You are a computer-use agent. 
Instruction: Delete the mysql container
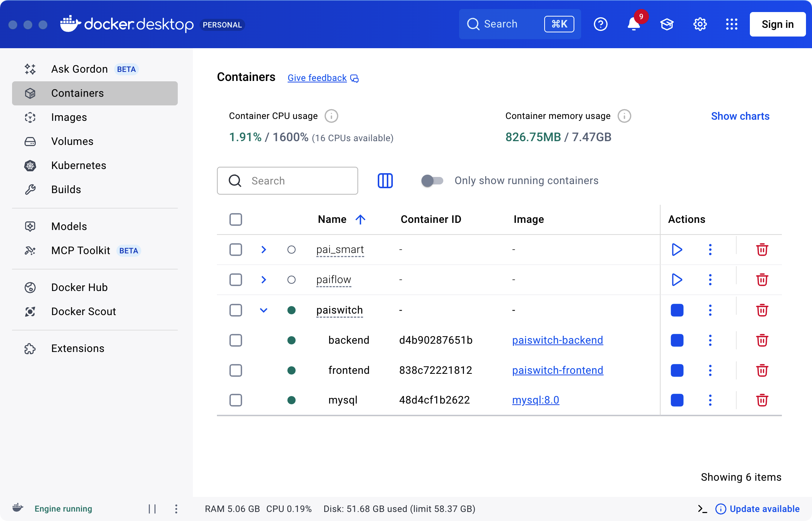762,400
